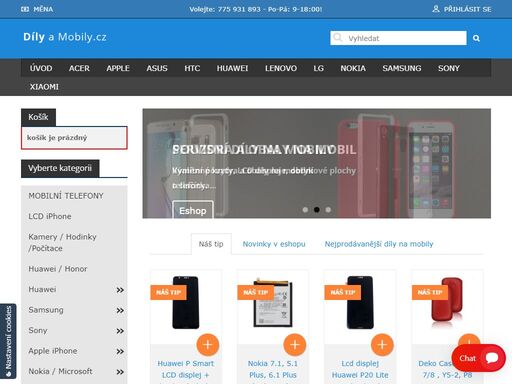Click the Vyhledat search field

click(398, 38)
